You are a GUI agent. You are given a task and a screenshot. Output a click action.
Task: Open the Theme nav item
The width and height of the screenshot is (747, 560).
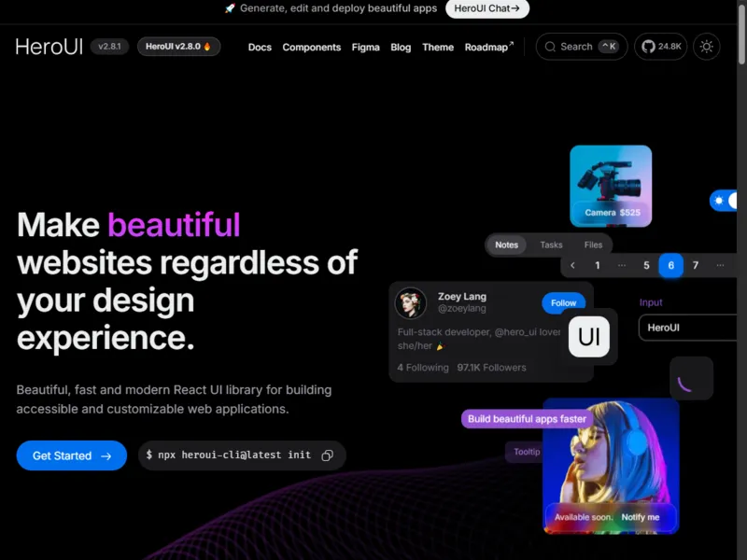438,48
